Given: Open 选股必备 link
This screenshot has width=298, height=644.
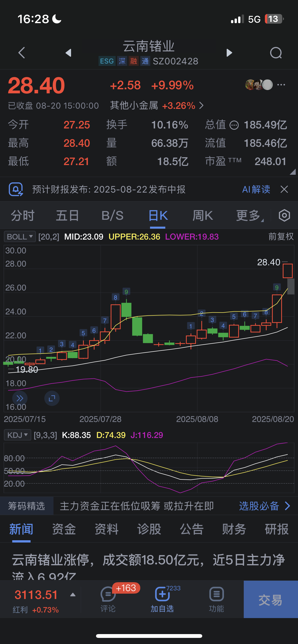Looking at the screenshot, I should click(x=265, y=506).
